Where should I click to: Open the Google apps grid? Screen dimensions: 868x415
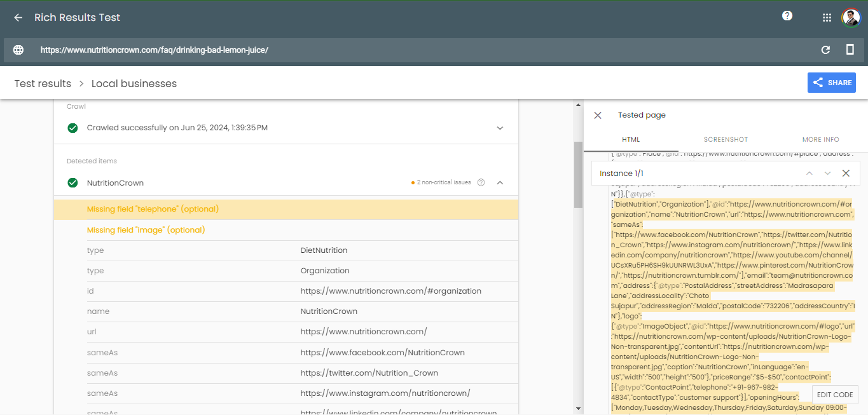pos(827,18)
